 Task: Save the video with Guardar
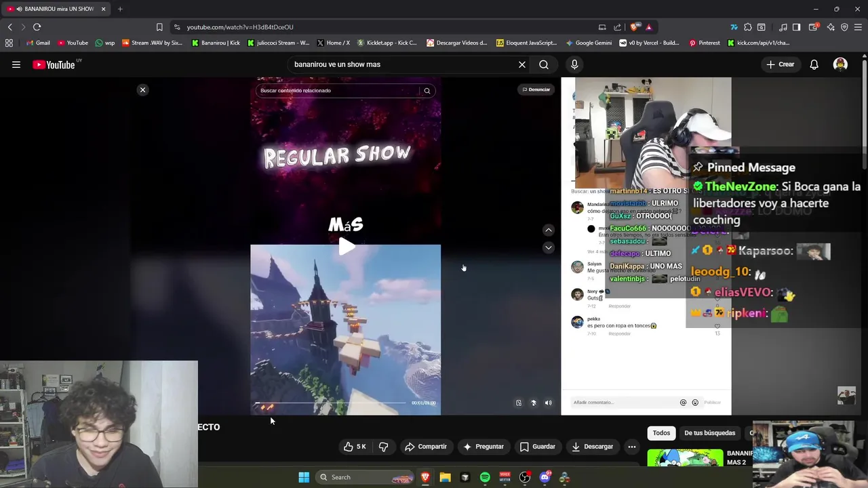pyautogui.click(x=538, y=447)
